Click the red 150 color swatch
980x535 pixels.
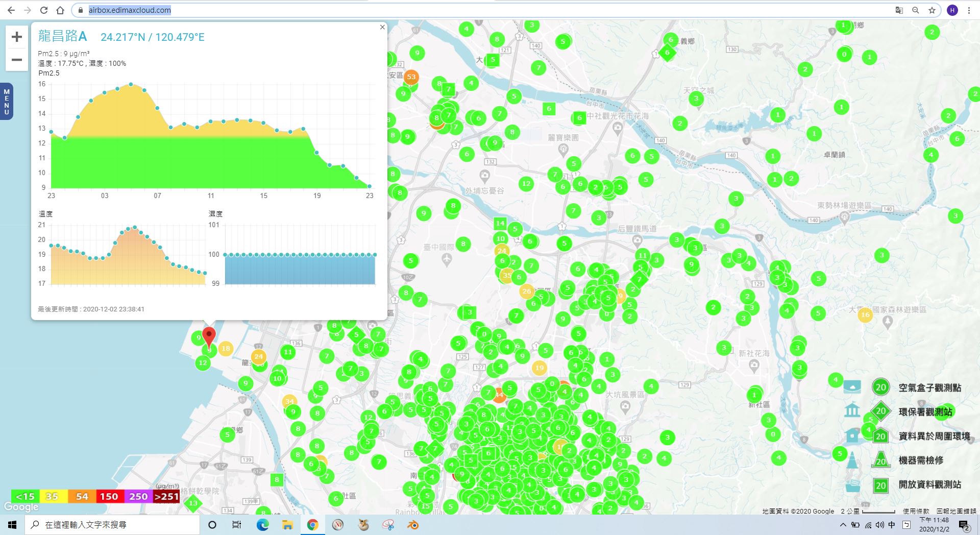[x=109, y=496]
